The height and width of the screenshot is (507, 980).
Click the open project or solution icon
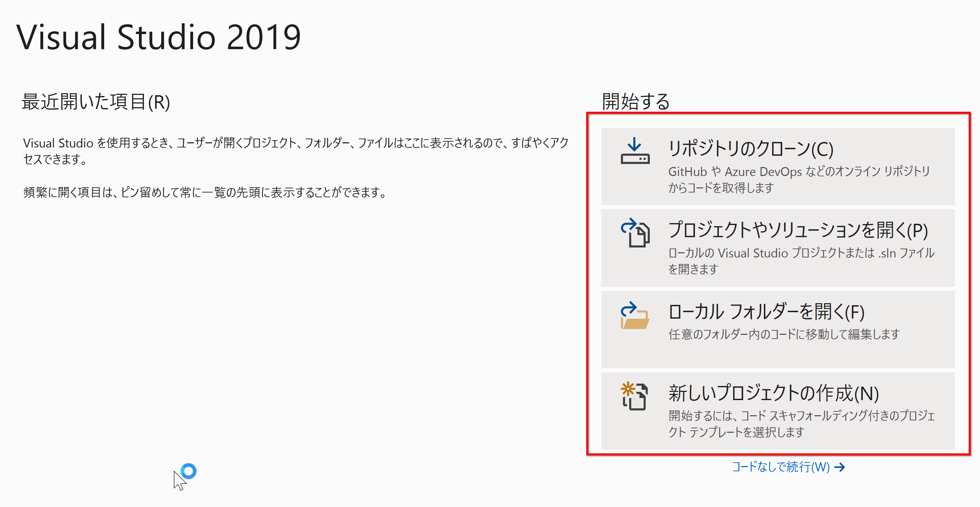coord(635,233)
